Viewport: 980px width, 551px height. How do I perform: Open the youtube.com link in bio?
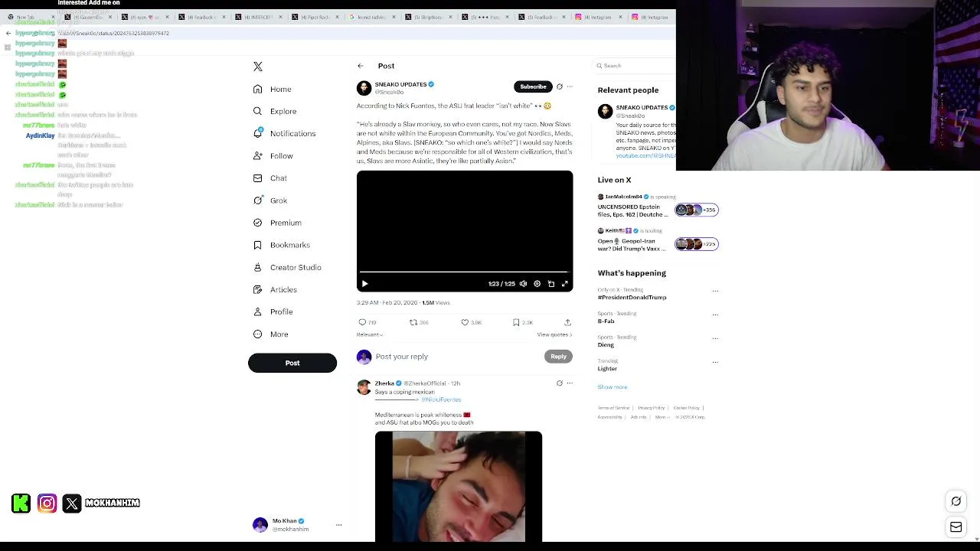tap(645, 155)
